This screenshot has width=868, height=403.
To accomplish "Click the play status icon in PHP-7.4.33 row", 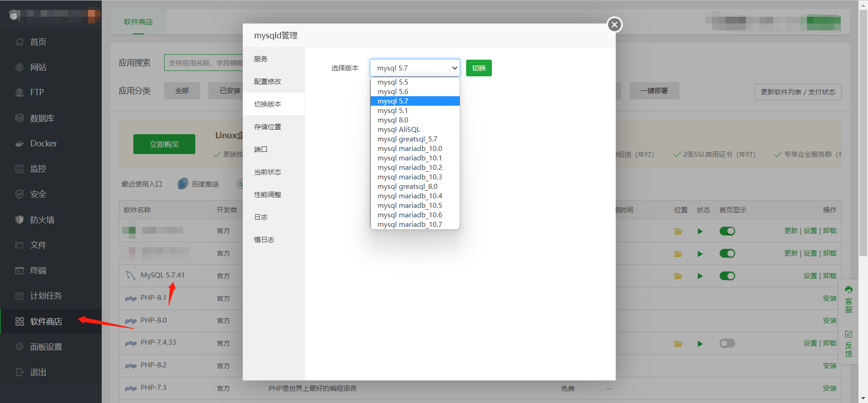I will (700, 344).
